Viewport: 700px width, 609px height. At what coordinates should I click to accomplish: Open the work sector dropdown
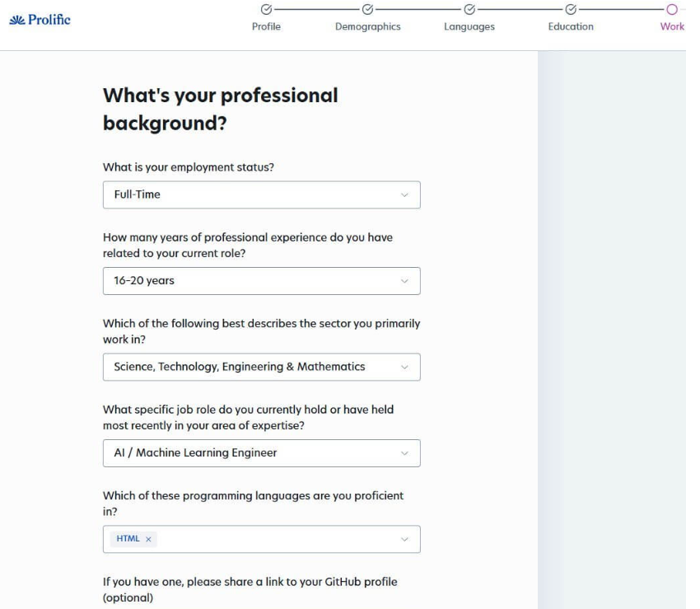pyautogui.click(x=262, y=368)
